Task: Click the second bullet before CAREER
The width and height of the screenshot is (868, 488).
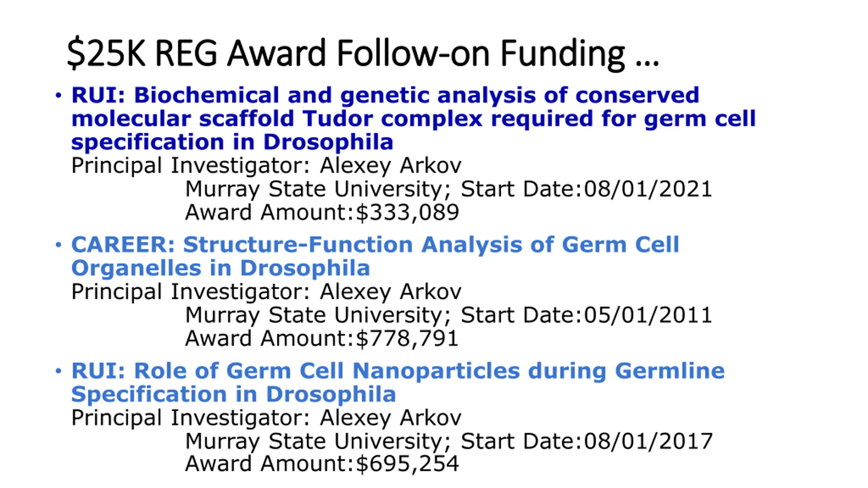Action: coord(58,244)
